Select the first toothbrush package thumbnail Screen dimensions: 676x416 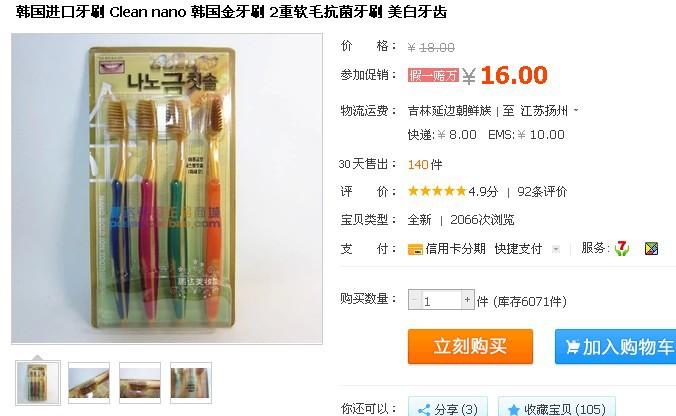coord(38,383)
